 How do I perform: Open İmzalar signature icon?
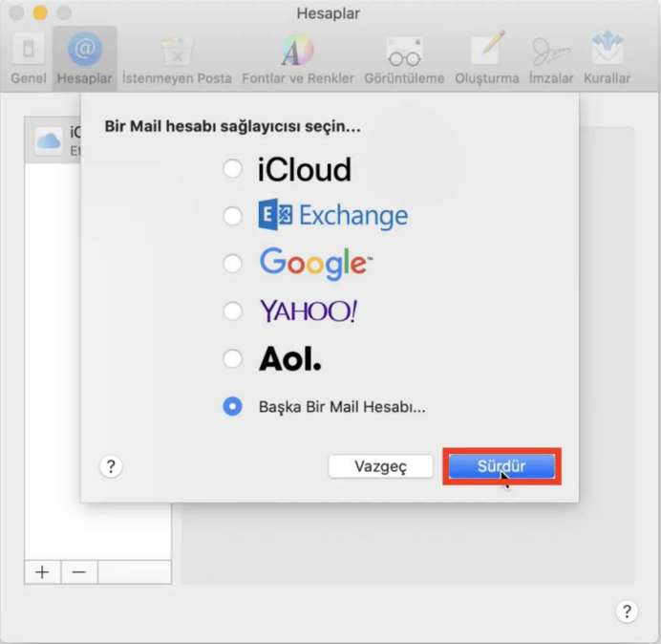pos(550,51)
